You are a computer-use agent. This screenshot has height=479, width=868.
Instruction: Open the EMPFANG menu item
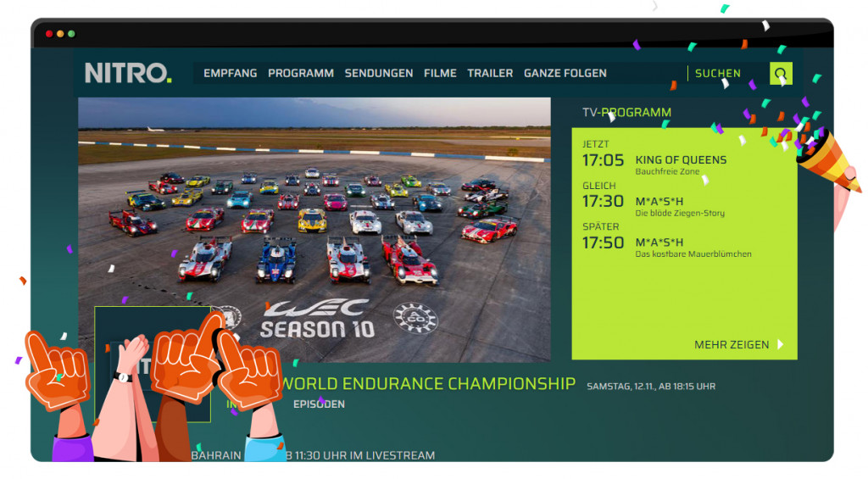pyautogui.click(x=231, y=73)
